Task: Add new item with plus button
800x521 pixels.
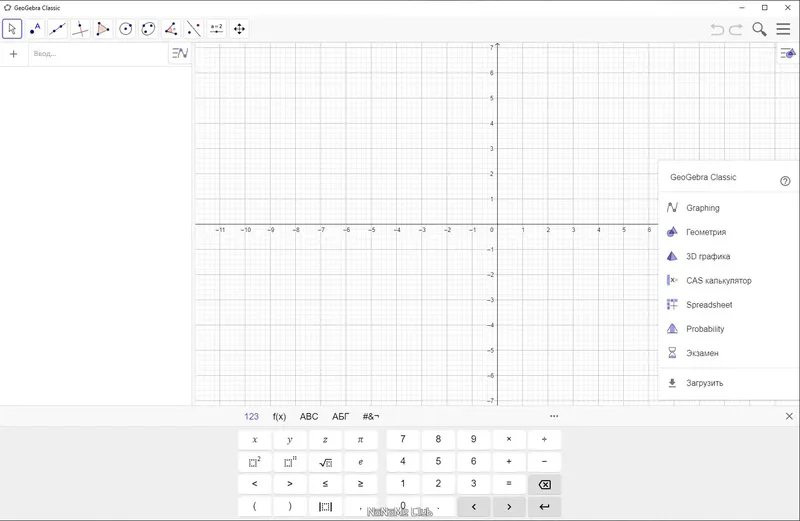Action: point(14,54)
